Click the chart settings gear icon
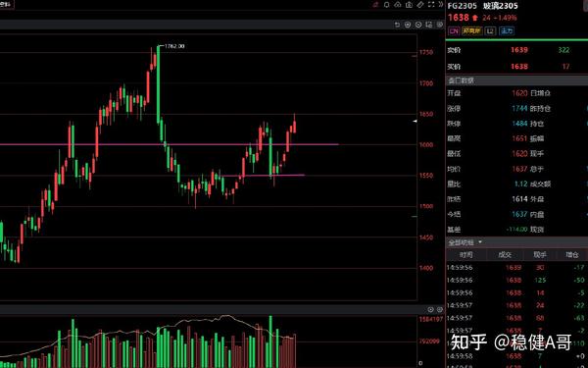This screenshot has width=588, height=368. (440, 25)
